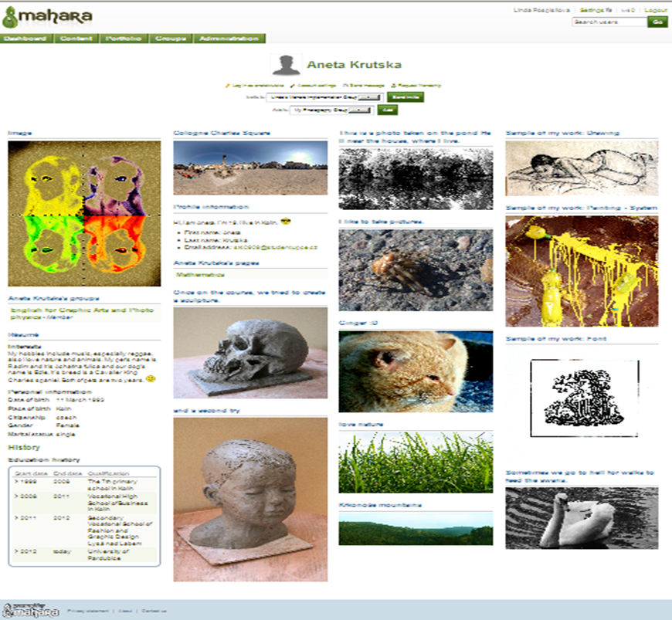The image size is (672, 620).
Task: Open the Ginger cat photo thumbnail
Action: [415, 371]
